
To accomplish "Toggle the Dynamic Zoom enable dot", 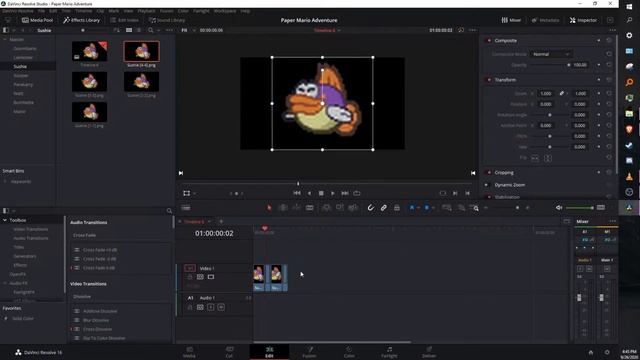I will pyautogui.click(x=486, y=185).
